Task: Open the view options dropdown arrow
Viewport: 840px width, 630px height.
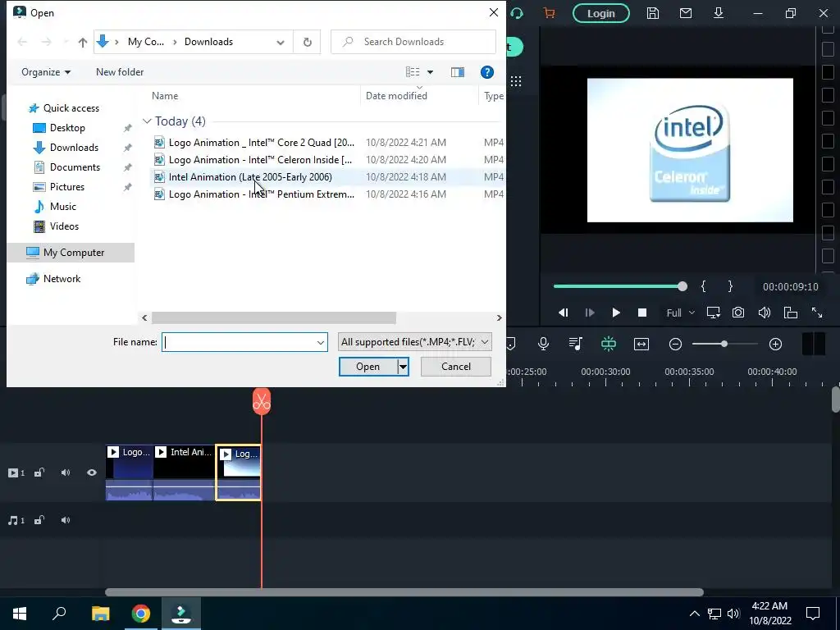Action: [430, 72]
